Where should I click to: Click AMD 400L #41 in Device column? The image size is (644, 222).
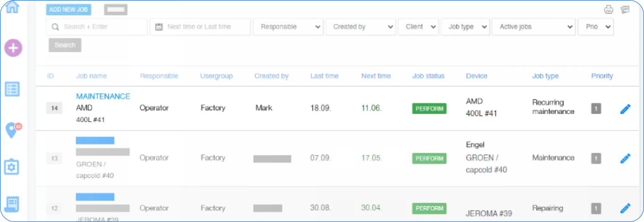(482, 107)
